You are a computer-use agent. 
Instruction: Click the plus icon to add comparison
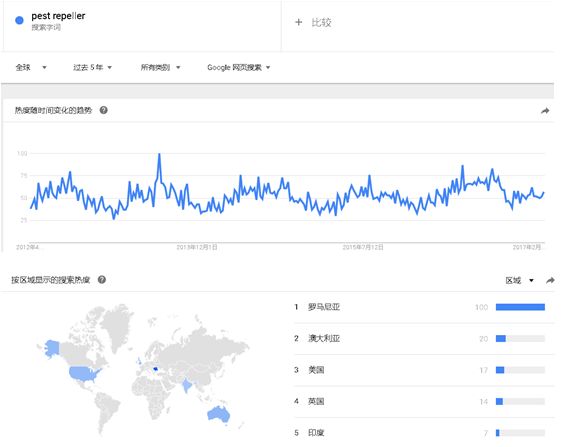coord(298,22)
